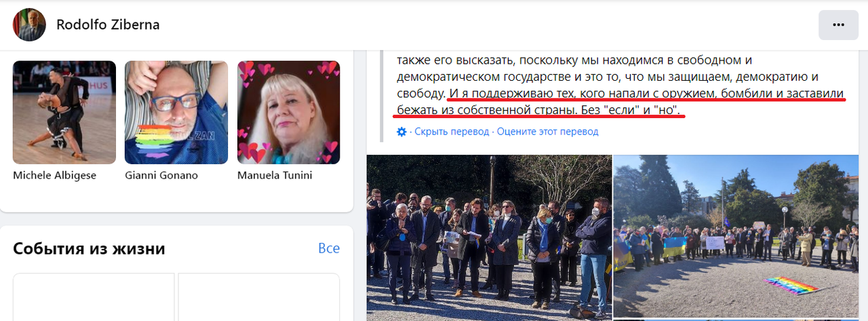Viewport: 868px width, 321px height.
Task: Open the crowd gathering photo on left
Action: (489, 238)
